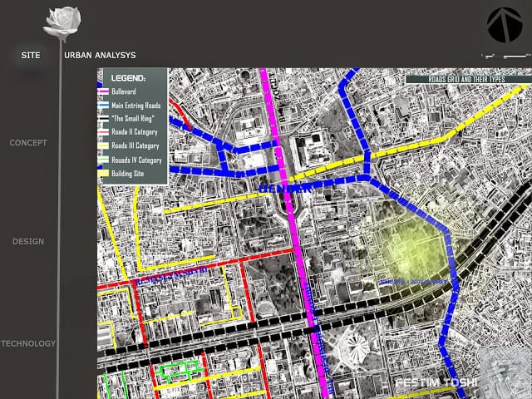The height and width of the screenshot is (399, 532).
Task: Select the Building Site legend swatch
Action: pyautogui.click(x=103, y=174)
